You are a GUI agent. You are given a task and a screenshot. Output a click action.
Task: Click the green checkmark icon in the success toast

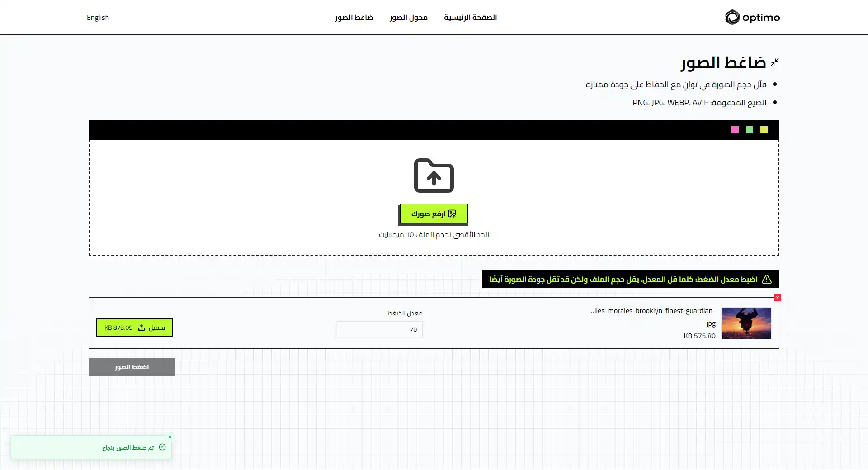161,446
